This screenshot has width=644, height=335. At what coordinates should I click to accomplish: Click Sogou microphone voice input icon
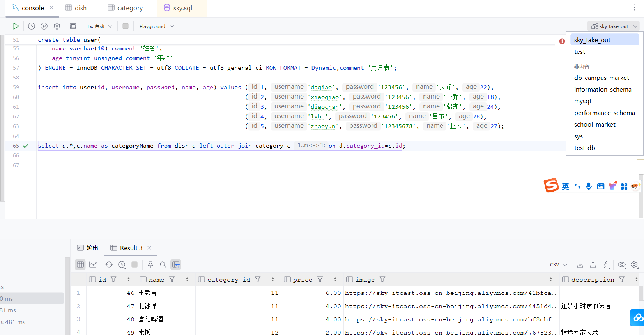coord(589,187)
